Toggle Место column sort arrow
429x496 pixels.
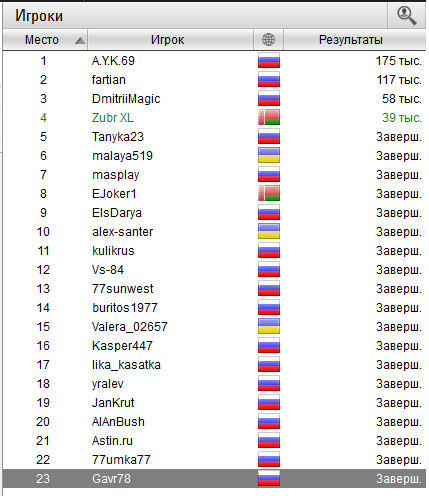click(80, 41)
